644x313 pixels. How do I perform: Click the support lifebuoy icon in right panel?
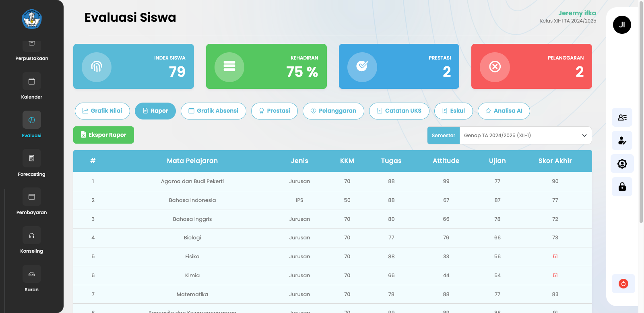622,164
